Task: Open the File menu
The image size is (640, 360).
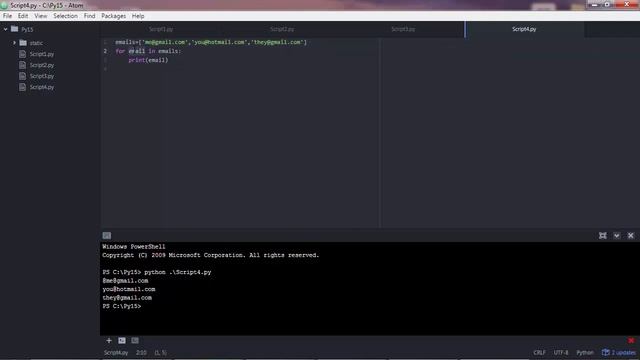Action: click(x=7, y=16)
